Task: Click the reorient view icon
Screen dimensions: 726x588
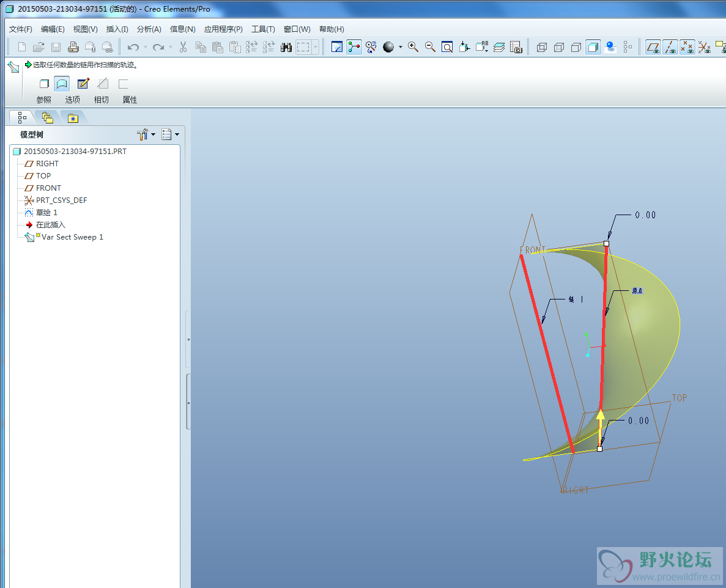Action: 464,46
